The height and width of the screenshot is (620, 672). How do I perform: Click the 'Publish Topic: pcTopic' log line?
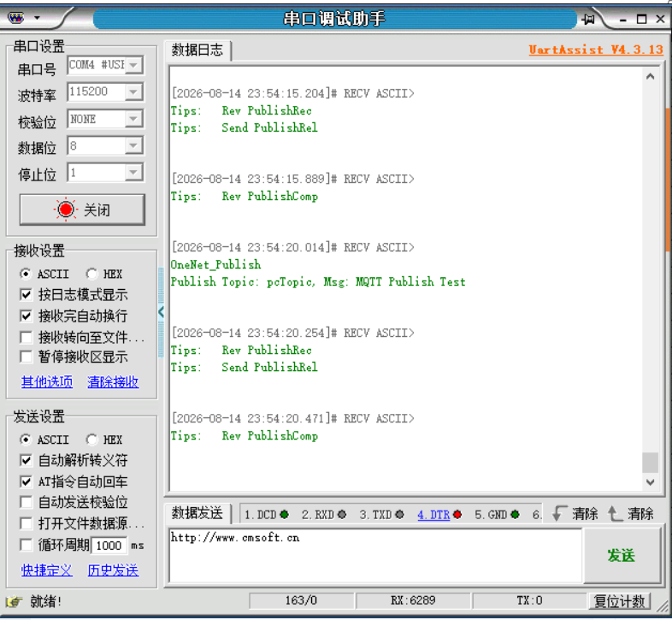click(318, 281)
